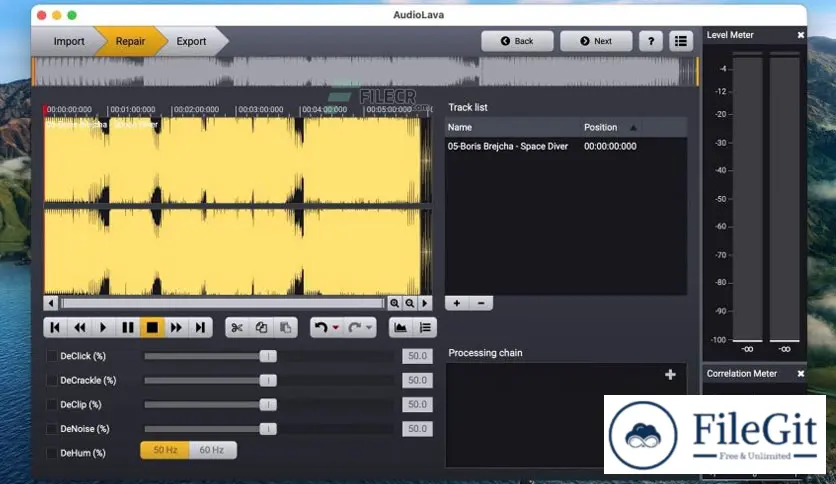Close the Level Meter panel

(800, 35)
